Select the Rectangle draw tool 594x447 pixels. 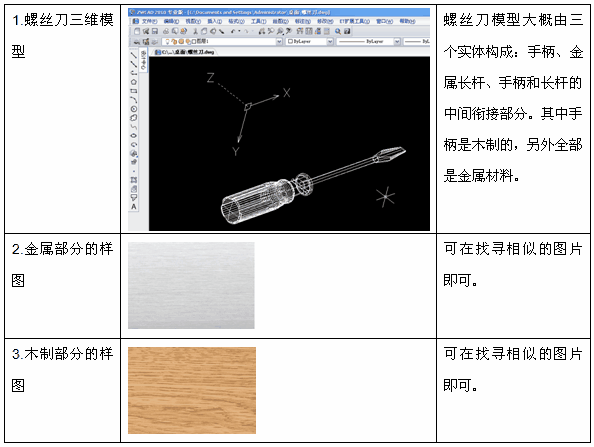point(134,91)
